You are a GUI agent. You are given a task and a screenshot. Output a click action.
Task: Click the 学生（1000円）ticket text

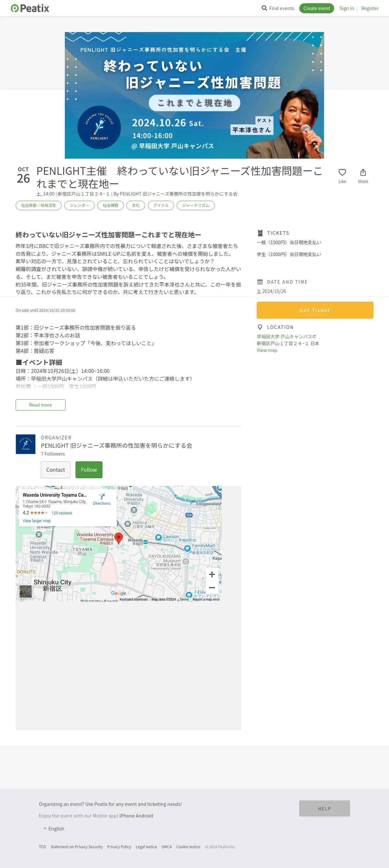[x=289, y=254]
